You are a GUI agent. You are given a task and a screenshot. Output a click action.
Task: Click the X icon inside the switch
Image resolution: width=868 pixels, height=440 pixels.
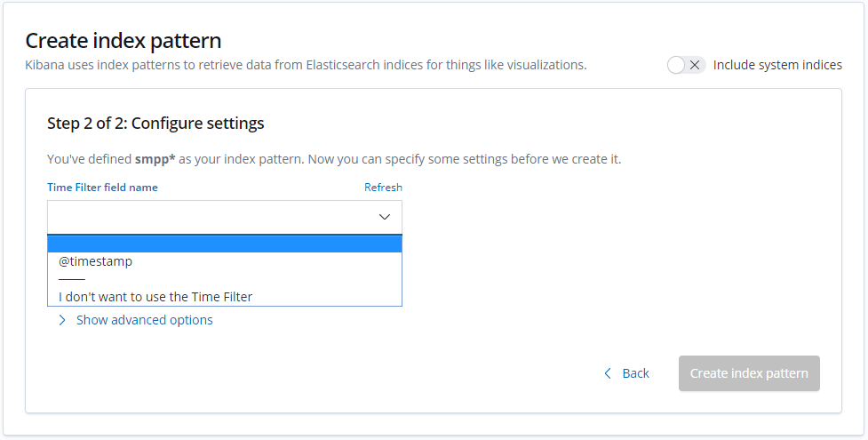696,65
